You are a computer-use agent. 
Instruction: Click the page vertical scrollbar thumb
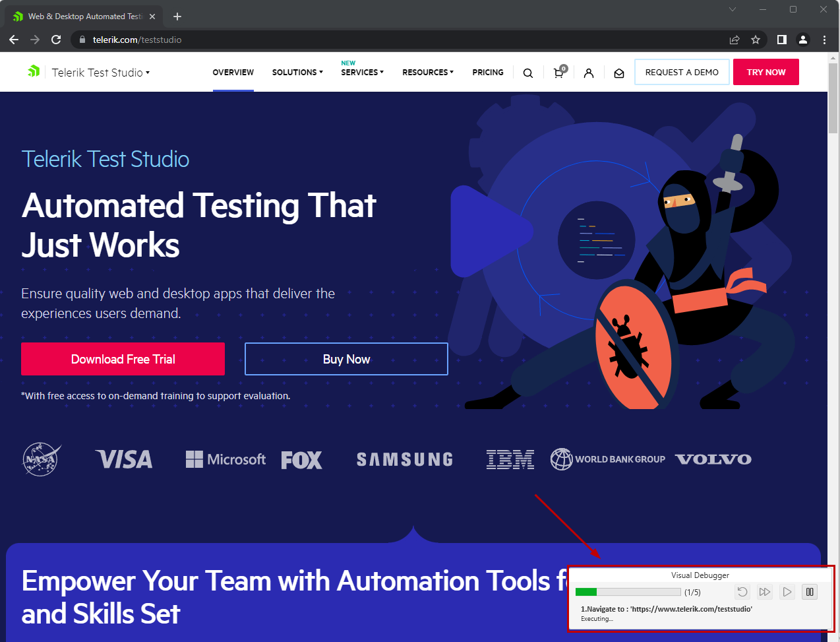coord(833,100)
